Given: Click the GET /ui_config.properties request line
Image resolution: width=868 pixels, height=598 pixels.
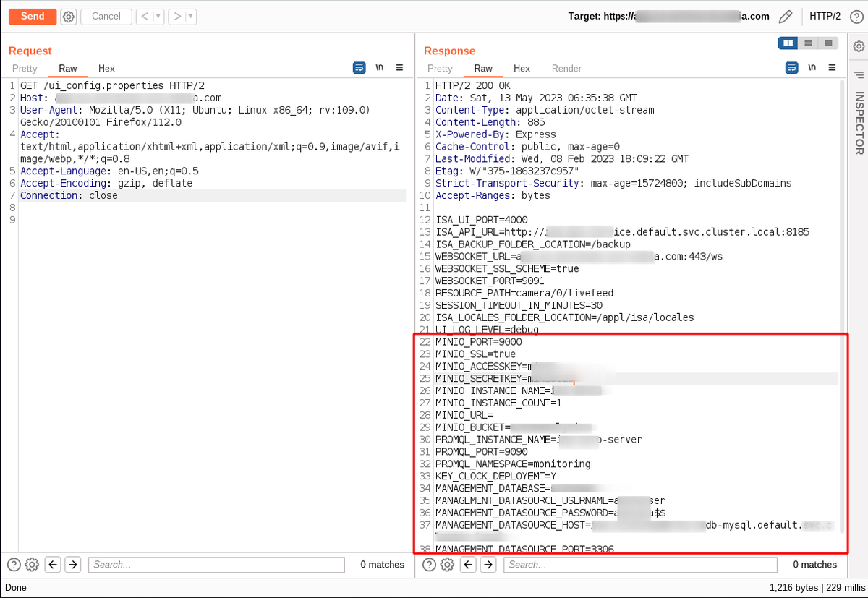Looking at the screenshot, I should (x=112, y=85).
